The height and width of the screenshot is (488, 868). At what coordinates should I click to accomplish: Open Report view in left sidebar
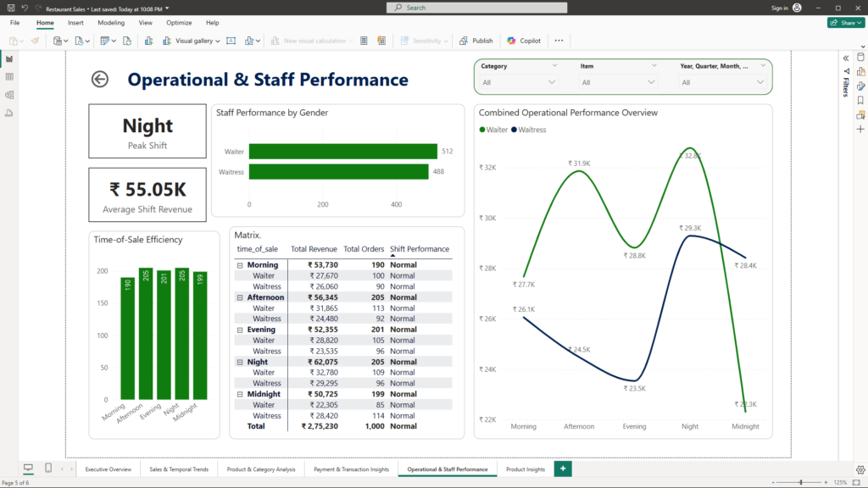click(9, 58)
